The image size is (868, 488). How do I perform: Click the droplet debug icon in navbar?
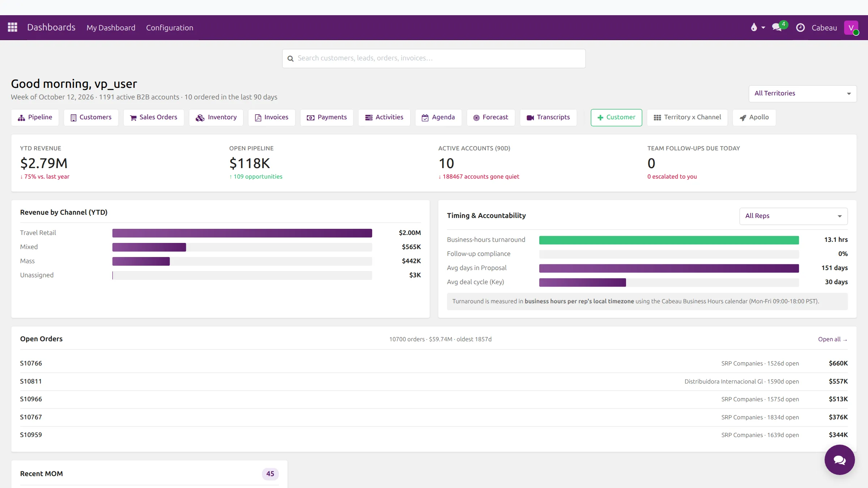pos(754,27)
